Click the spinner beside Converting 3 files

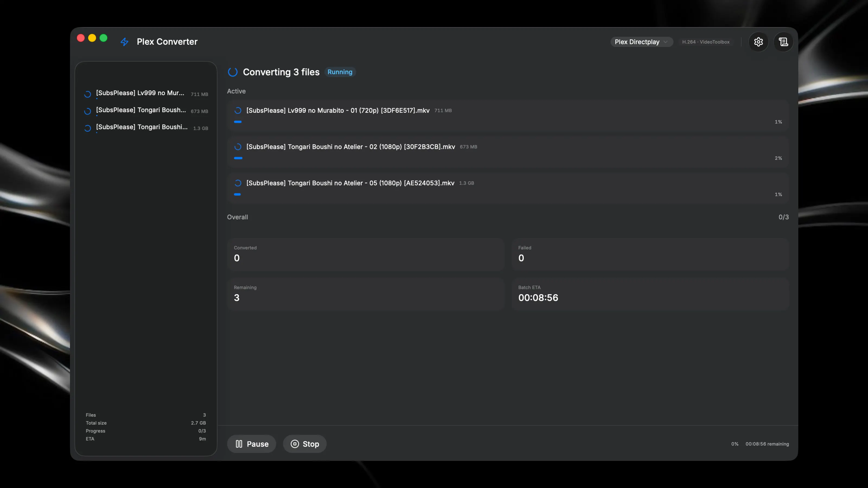tap(233, 72)
